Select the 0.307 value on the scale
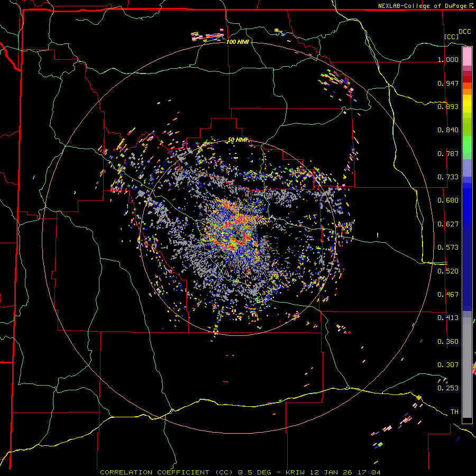The height and width of the screenshot is (476, 476). coord(448,365)
